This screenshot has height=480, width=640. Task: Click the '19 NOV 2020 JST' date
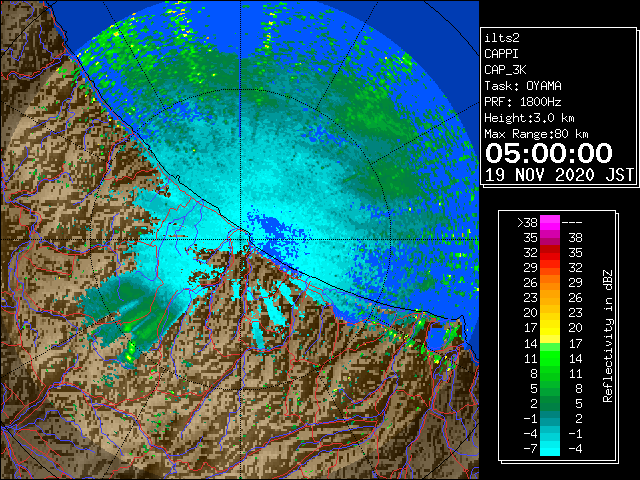click(560, 175)
